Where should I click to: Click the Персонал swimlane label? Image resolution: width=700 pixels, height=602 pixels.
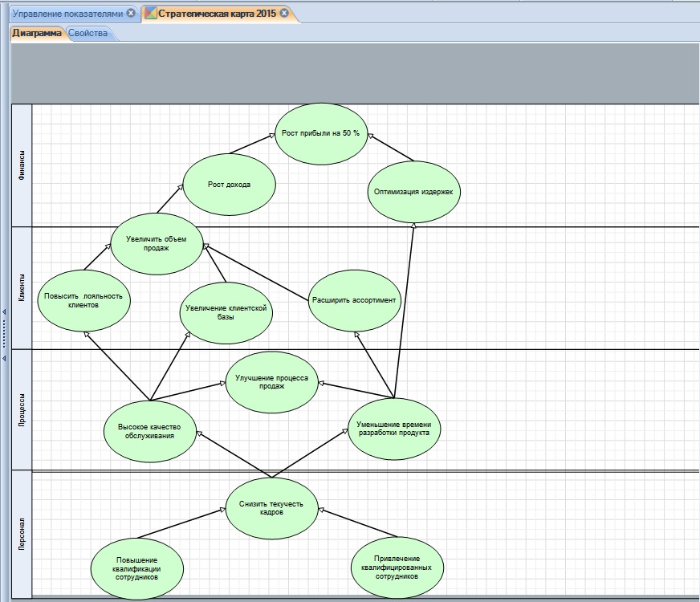(x=22, y=534)
